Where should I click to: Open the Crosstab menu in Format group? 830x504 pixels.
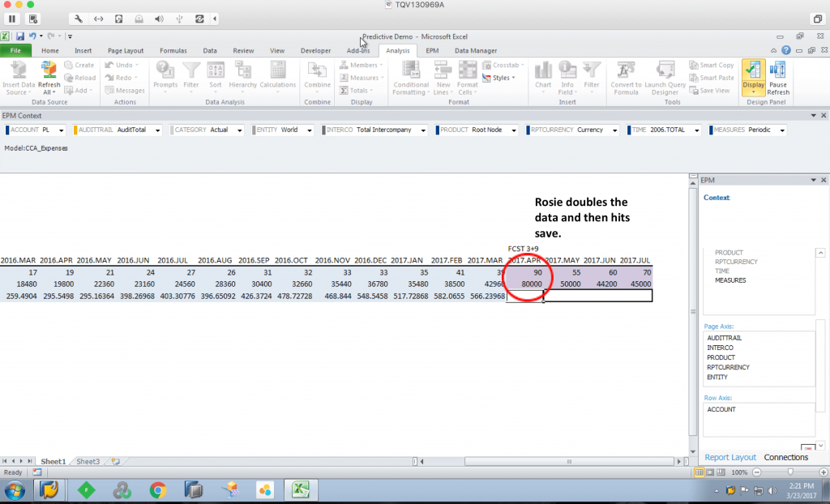pos(503,65)
